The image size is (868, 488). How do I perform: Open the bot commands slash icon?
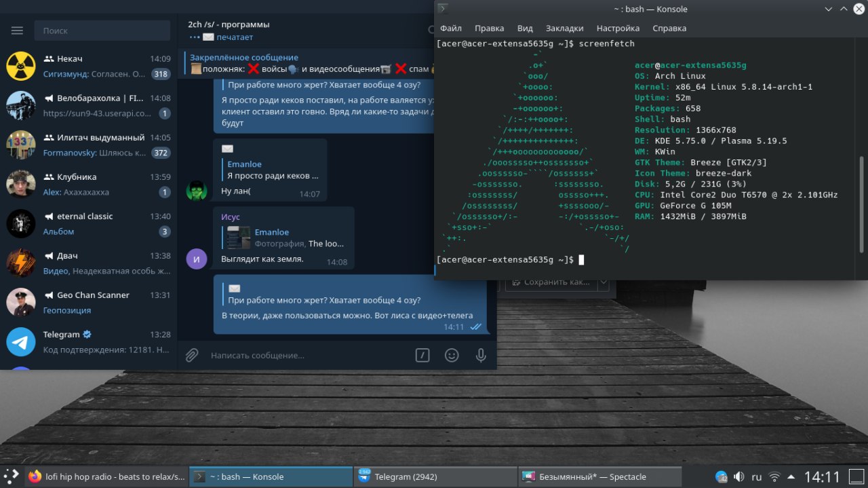click(x=422, y=355)
